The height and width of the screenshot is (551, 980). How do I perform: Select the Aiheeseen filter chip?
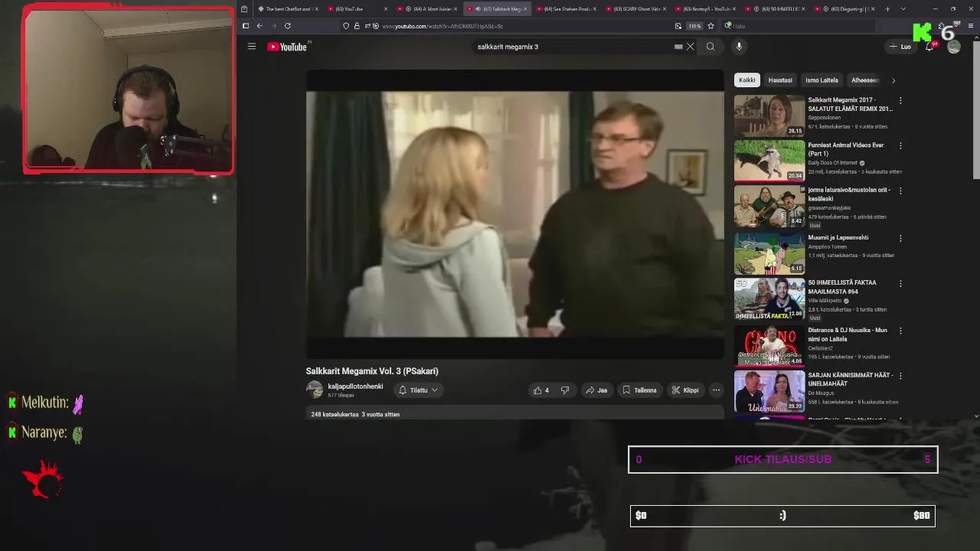(864, 80)
